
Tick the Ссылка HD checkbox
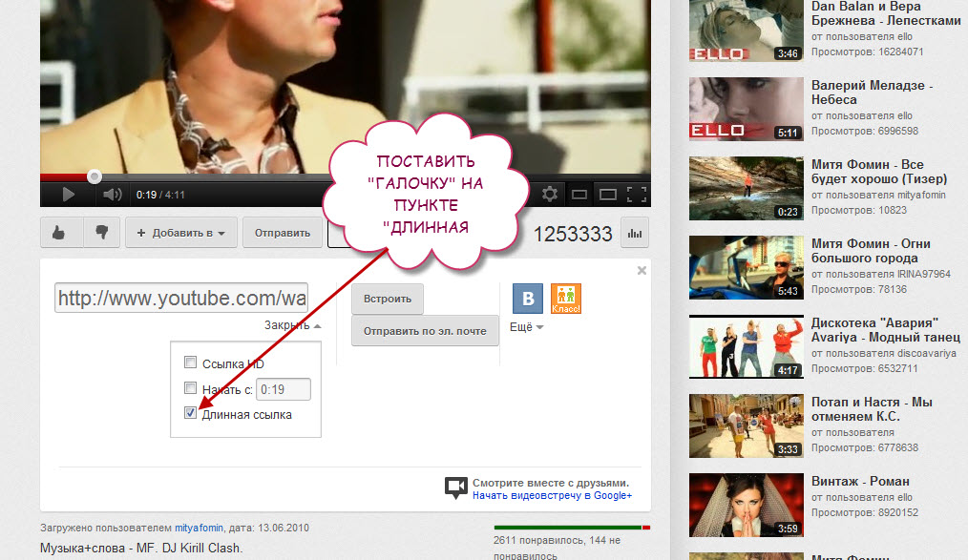click(190, 362)
